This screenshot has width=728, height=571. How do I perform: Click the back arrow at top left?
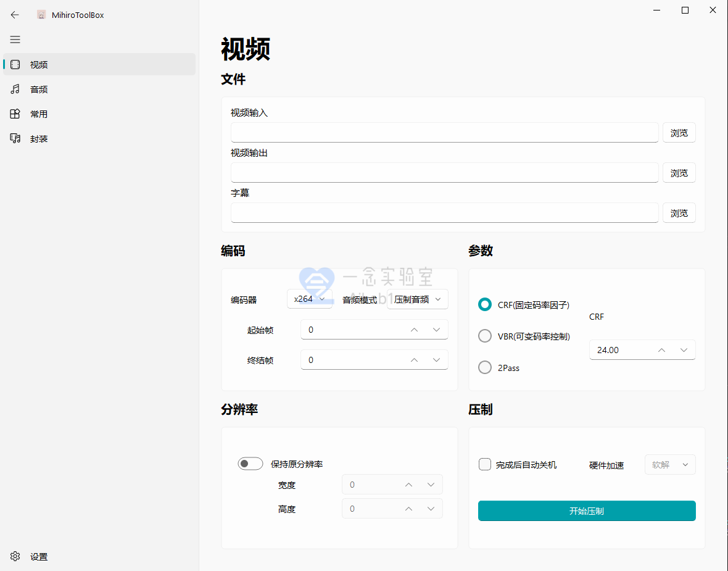pyautogui.click(x=14, y=15)
